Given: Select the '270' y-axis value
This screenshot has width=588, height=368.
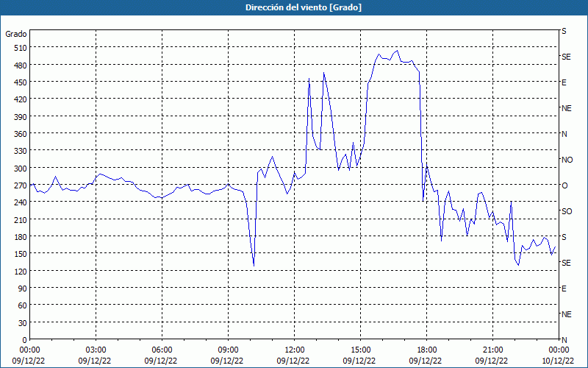Looking at the screenshot, I should tap(21, 186).
